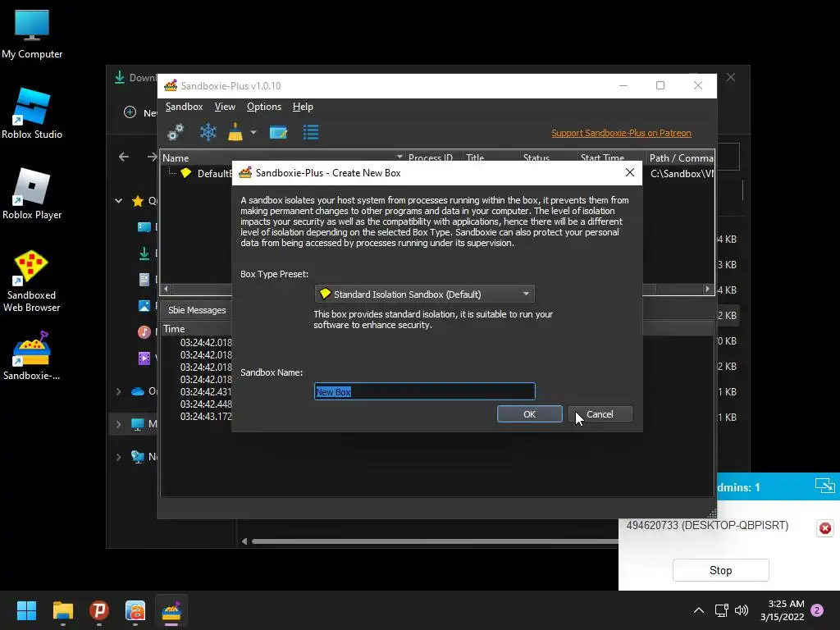Click the list view toolbar icon
Screen dimensions: 840x630
point(311,132)
